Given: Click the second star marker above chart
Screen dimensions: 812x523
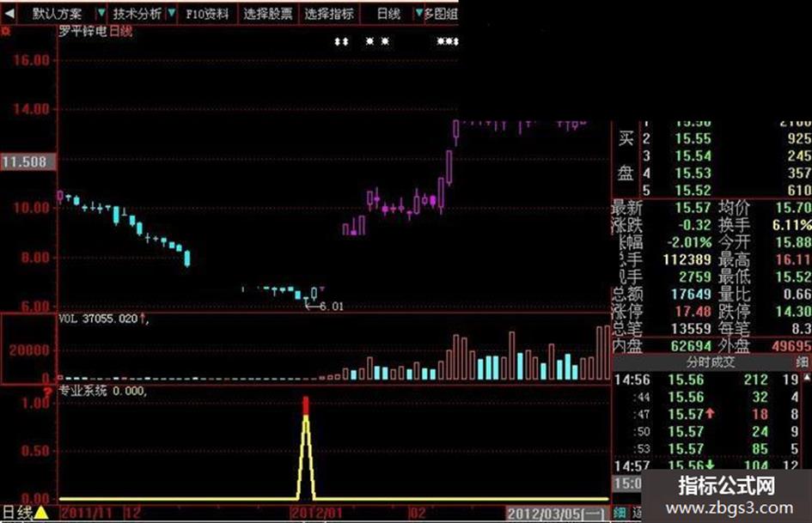Looking at the screenshot, I should pyautogui.click(x=385, y=41).
